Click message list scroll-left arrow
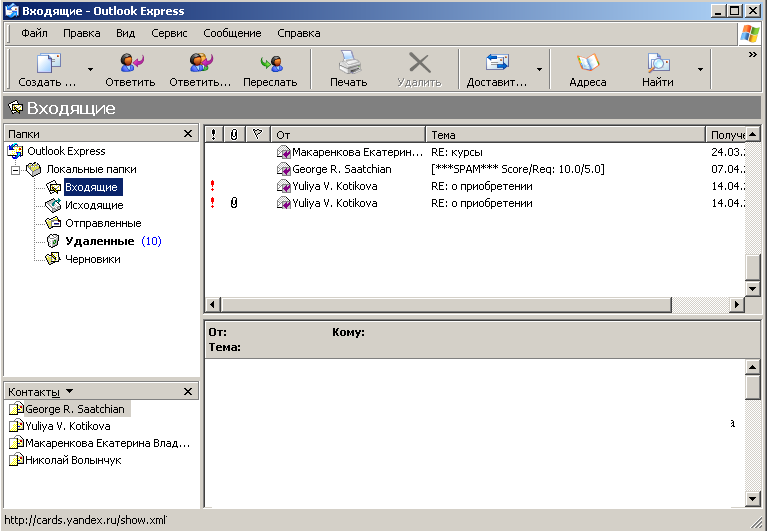The width and height of the screenshot is (767, 531). pos(212,305)
